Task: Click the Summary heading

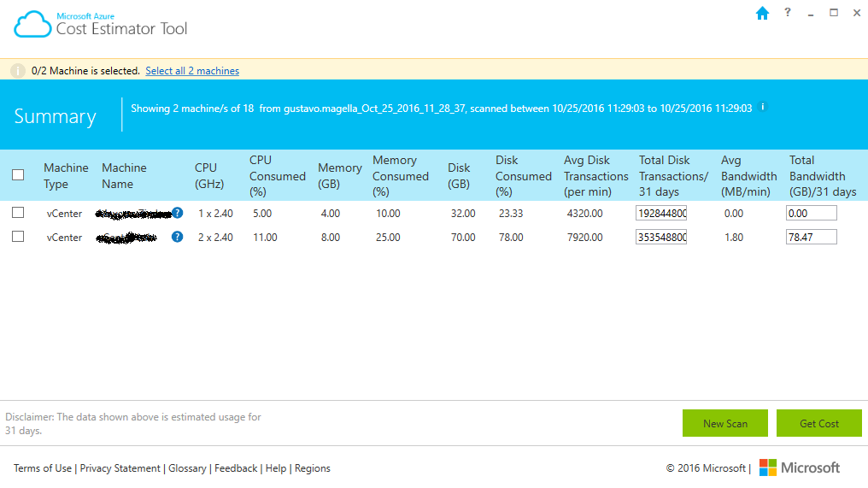Action: pyautogui.click(x=55, y=115)
